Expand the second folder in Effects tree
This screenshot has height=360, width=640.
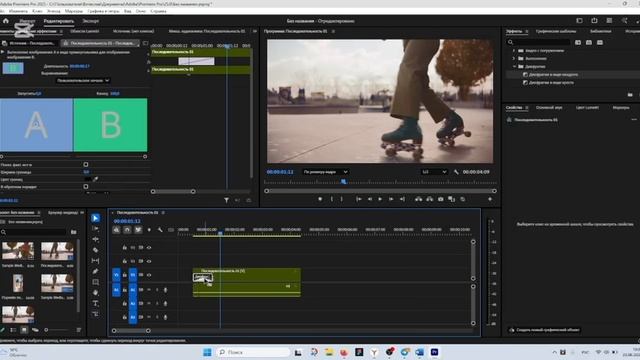tap(514, 58)
